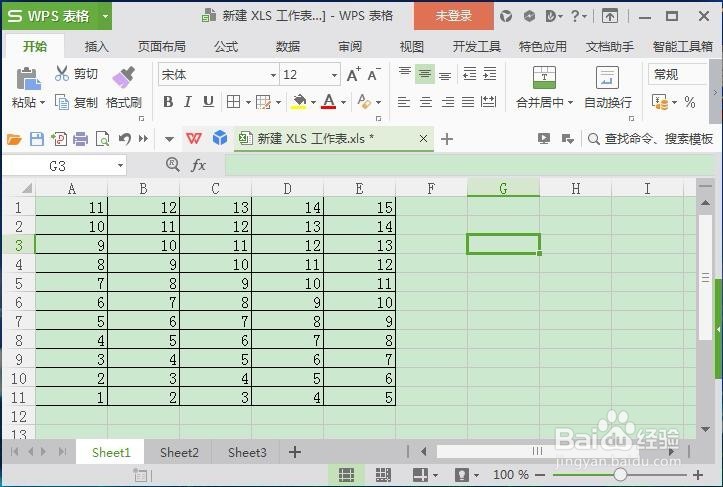Align text right horizontally
This screenshot has height=487, width=723.
click(447, 102)
